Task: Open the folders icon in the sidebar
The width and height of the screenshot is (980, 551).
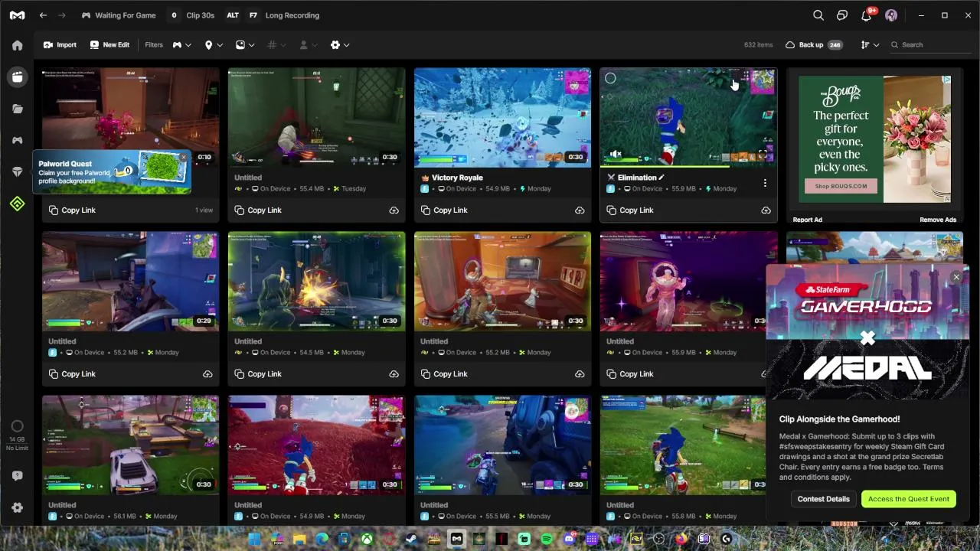Action: [x=17, y=109]
